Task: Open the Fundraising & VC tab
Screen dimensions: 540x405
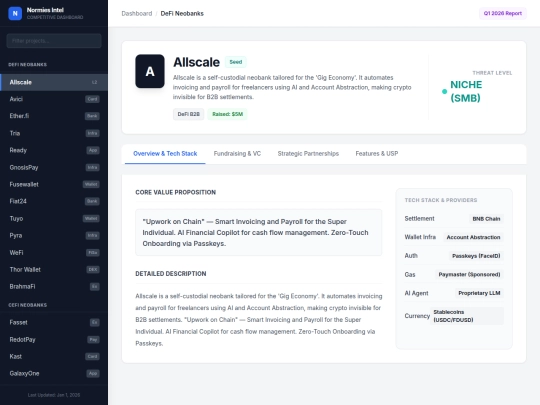Action: [x=237, y=154]
